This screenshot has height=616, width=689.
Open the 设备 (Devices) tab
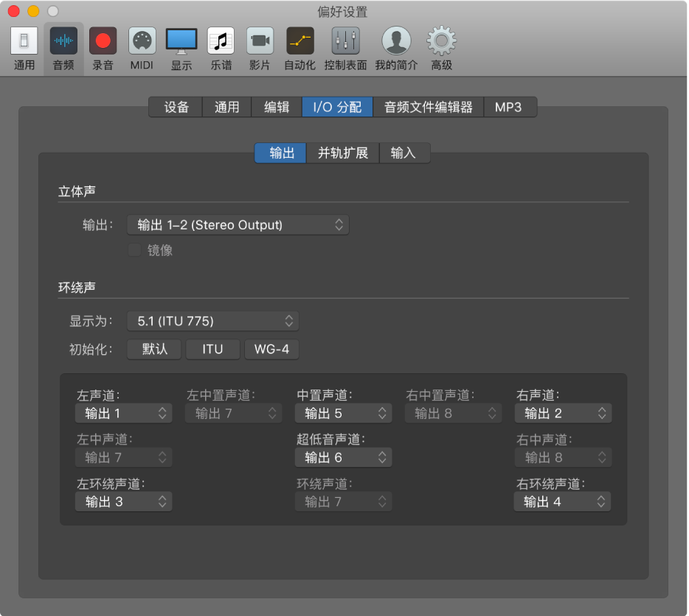pos(175,106)
